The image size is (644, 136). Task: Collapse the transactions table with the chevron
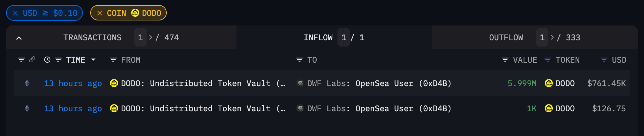point(19,38)
